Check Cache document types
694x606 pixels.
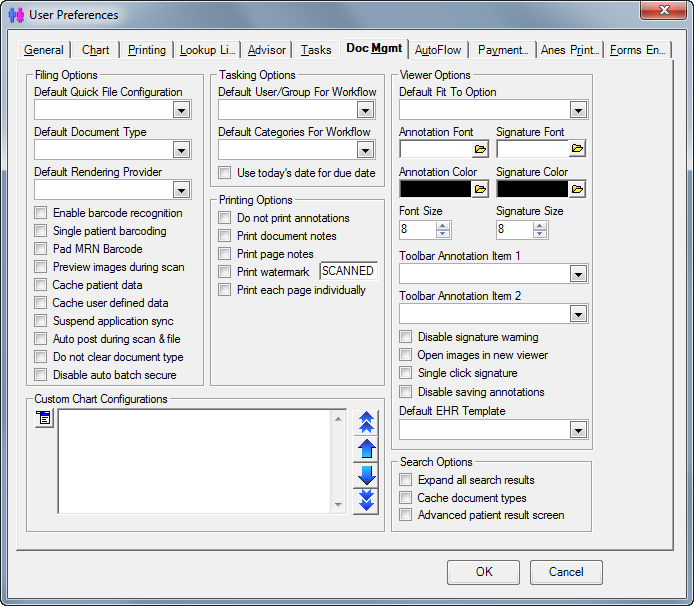pos(405,498)
